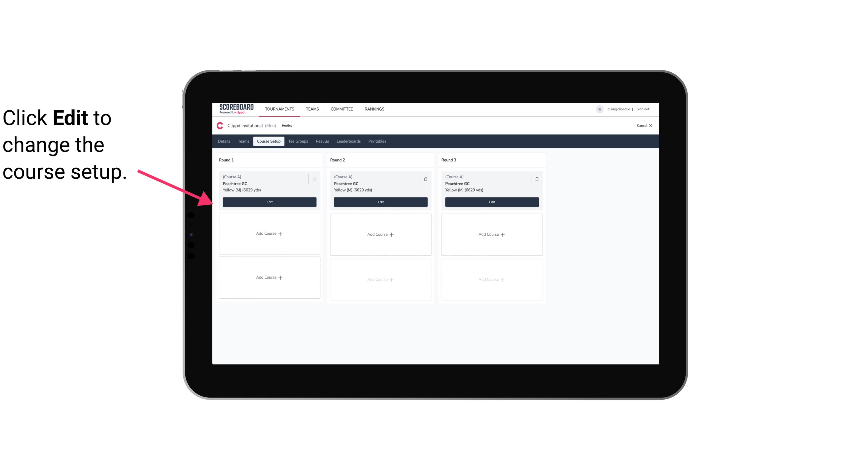Click Edit button for Round 2 course
The image size is (868, 467).
[380, 202]
